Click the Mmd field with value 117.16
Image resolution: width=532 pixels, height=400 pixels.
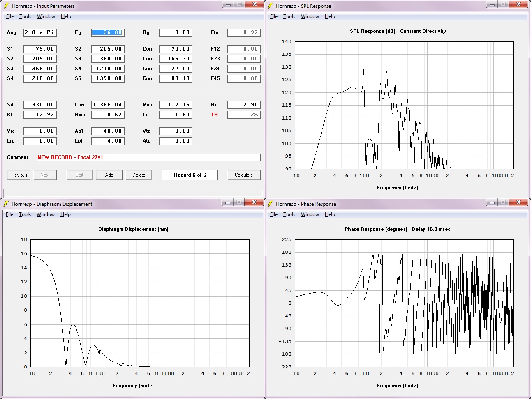[176, 105]
